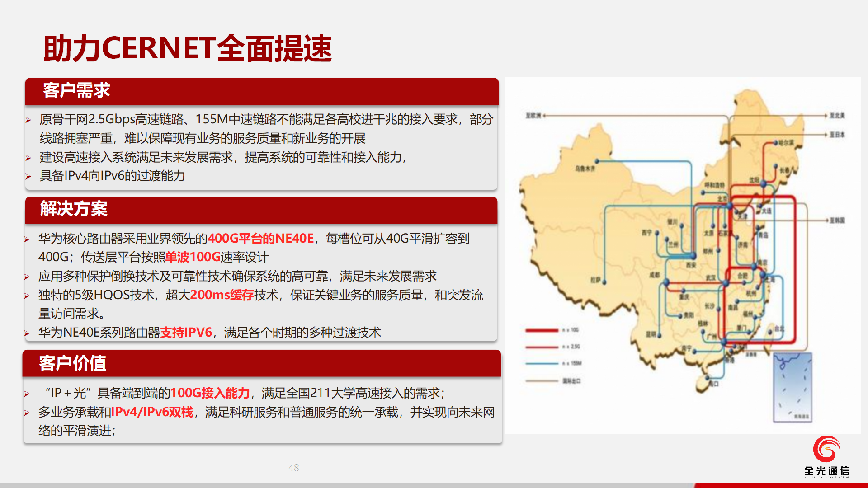Click the page number 48
The height and width of the screenshot is (488, 868).
click(x=294, y=468)
